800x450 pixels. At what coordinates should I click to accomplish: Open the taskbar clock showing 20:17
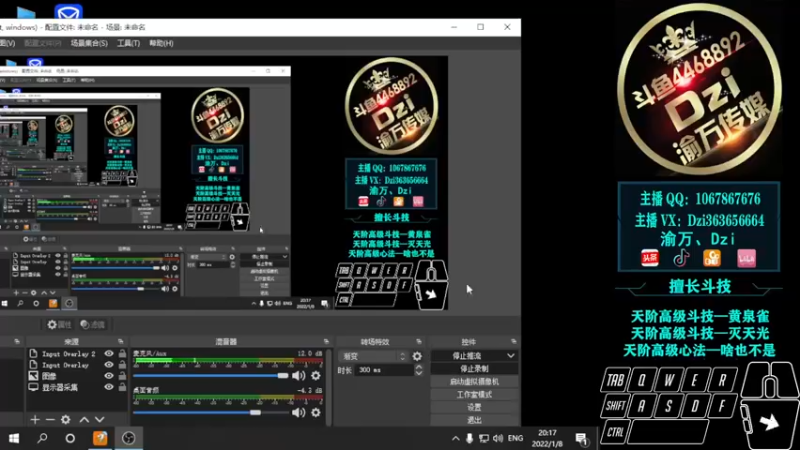(547, 438)
